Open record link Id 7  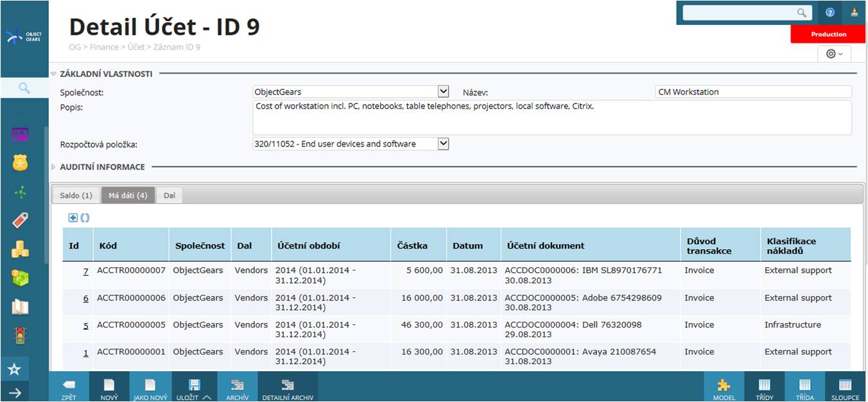[86, 272]
